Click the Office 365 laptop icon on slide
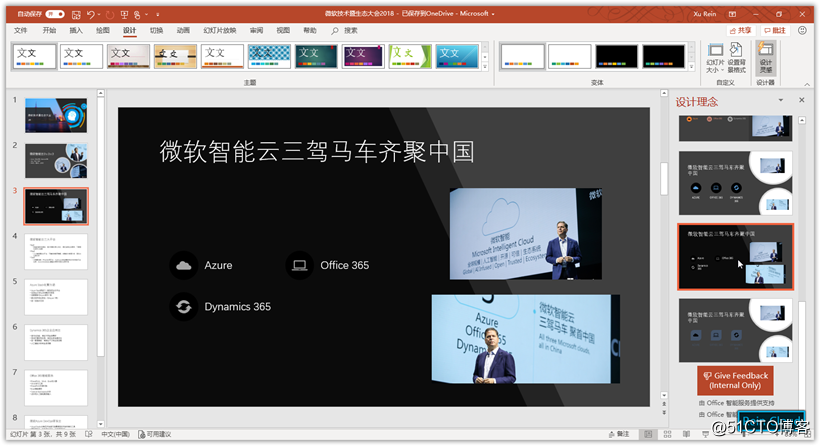 coord(300,265)
